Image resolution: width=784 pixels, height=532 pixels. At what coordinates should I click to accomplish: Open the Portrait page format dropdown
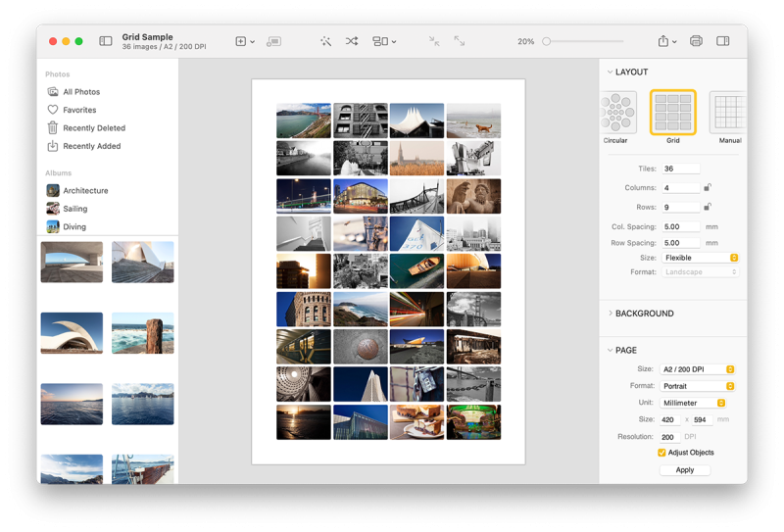pos(697,386)
